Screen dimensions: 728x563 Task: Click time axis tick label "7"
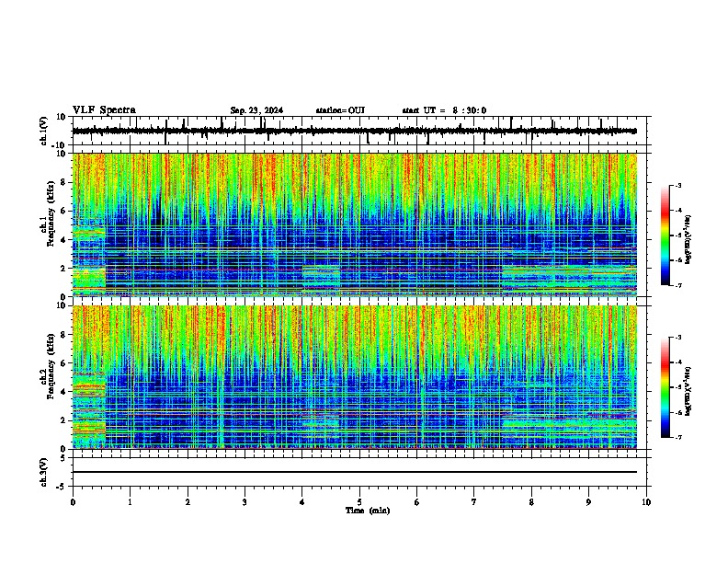point(474,502)
